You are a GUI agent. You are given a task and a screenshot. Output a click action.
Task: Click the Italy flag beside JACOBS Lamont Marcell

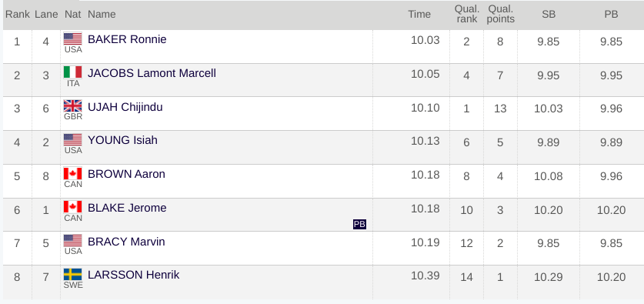(x=72, y=72)
